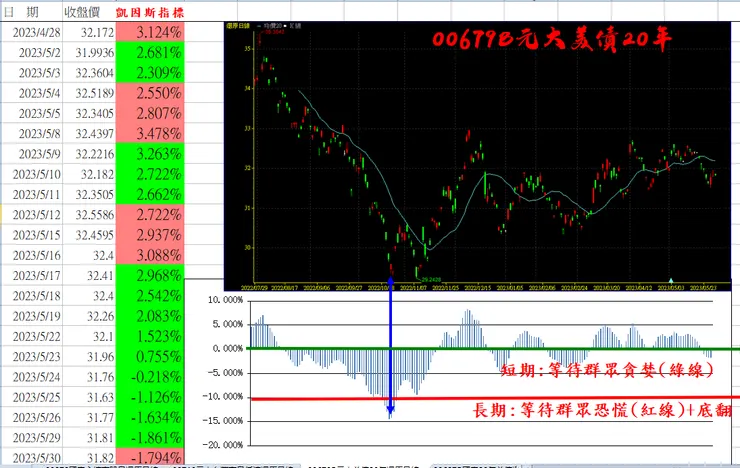Click the date cell 2023/5/16
Image resolution: width=740 pixels, height=468 pixels.
click(32, 255)
